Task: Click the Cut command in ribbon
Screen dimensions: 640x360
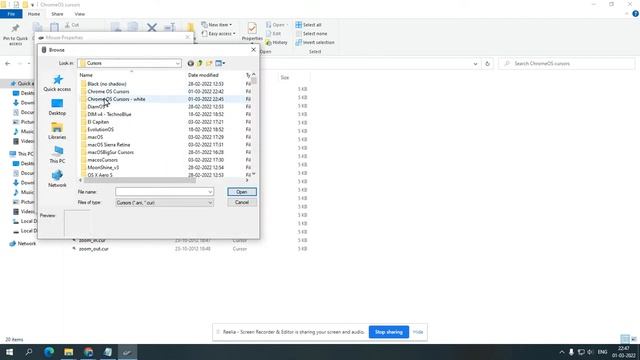Action: (72, 25)
